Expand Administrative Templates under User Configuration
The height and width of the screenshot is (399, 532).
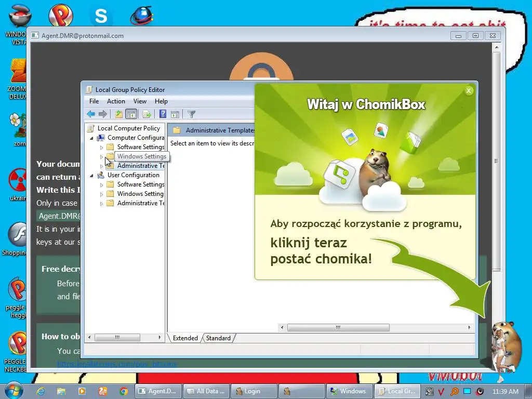click(101, 204)
